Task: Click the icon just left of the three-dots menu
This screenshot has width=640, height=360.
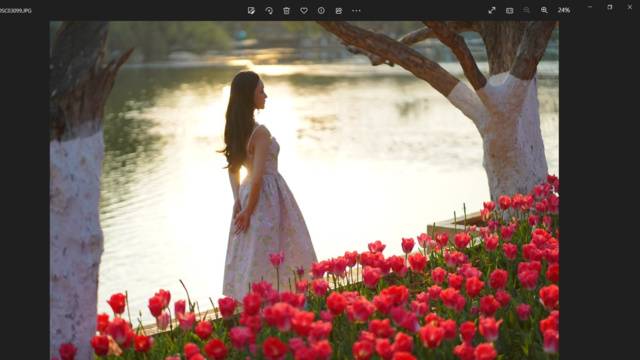Action: 339,11
